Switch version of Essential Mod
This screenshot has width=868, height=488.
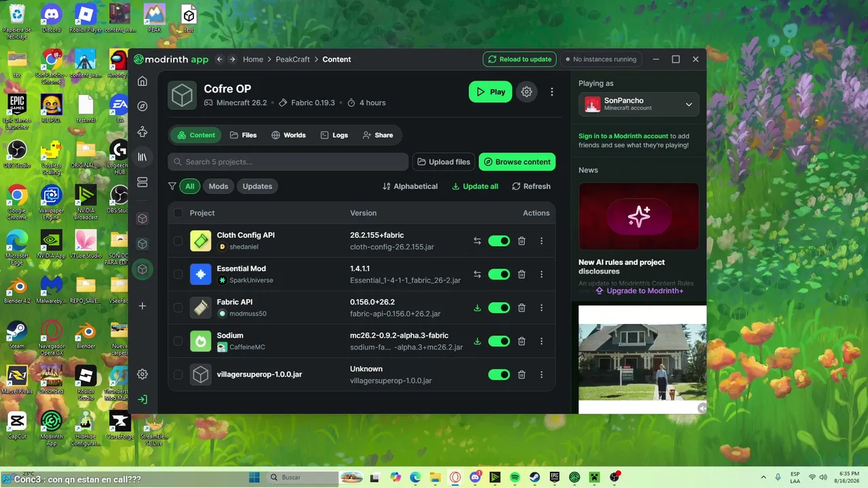(477, 274)
